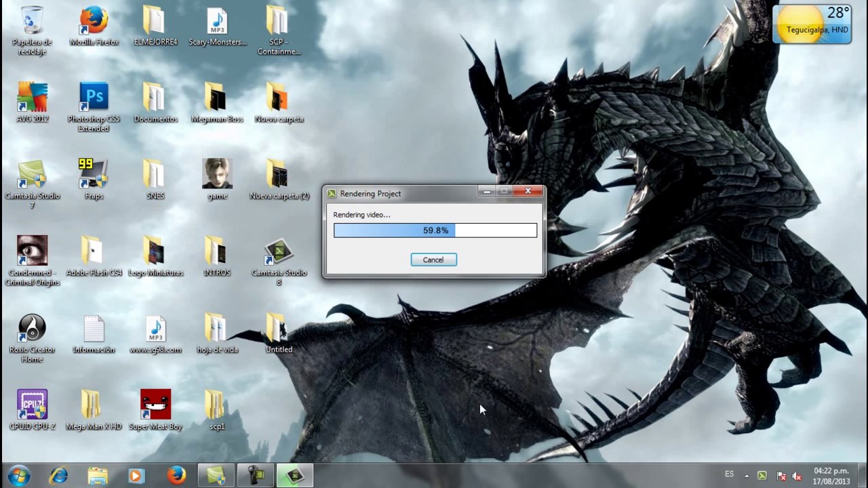Select the SCP - Containment folder

pos(279,30)
